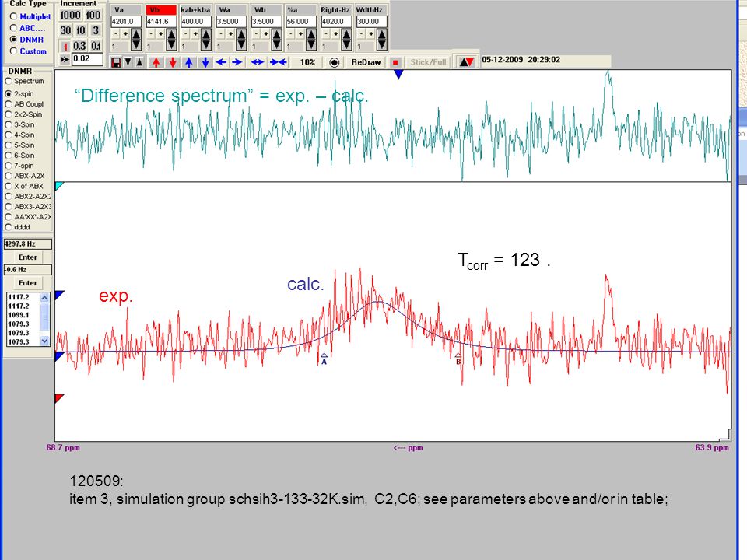The width and height of the screenshot is (747, 560).
Task: Click Enter button below -0.6 Hz
Action: [x=28, y=283]
